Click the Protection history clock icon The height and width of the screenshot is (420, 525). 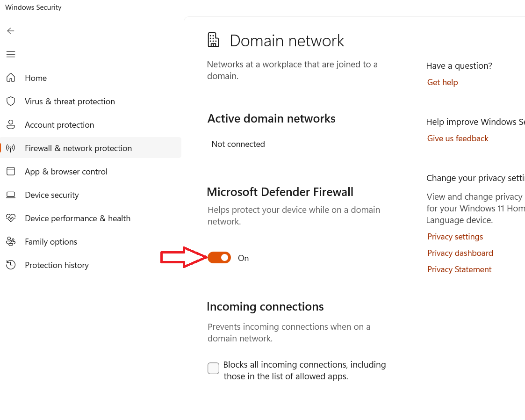click(x=11, y=265)
